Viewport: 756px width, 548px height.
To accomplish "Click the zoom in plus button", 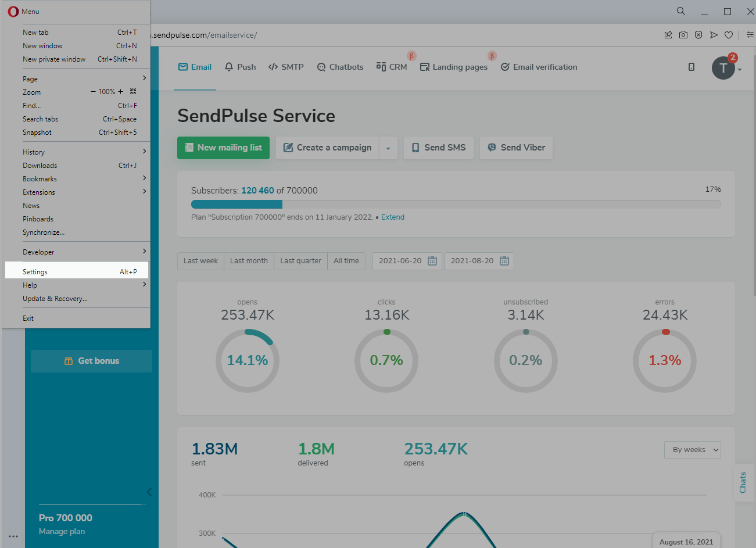I will pos(121,92).
